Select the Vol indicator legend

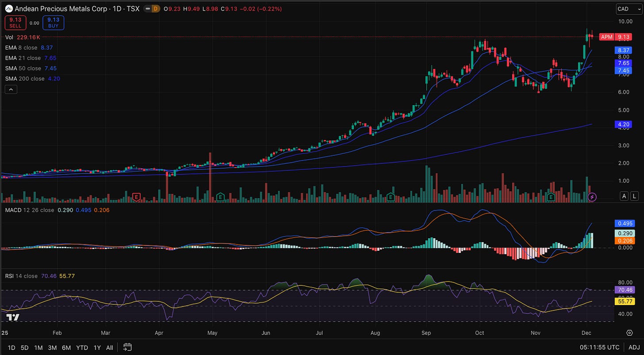[x=23, y=38]
